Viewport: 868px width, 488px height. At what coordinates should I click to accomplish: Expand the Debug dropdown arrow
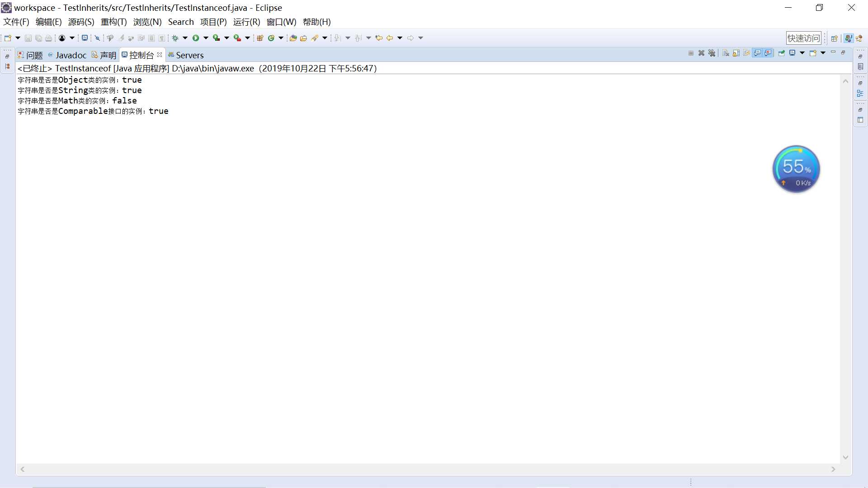tap(185, 38)
